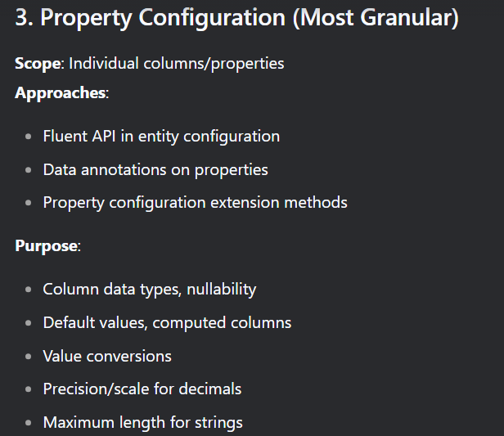
Task: Click the bold Approaches label
Action: point(60,93)
